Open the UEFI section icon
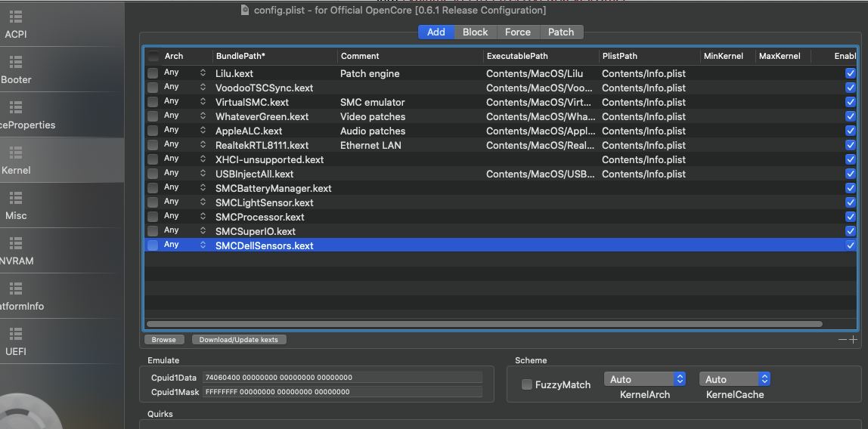 pos(15,334)
